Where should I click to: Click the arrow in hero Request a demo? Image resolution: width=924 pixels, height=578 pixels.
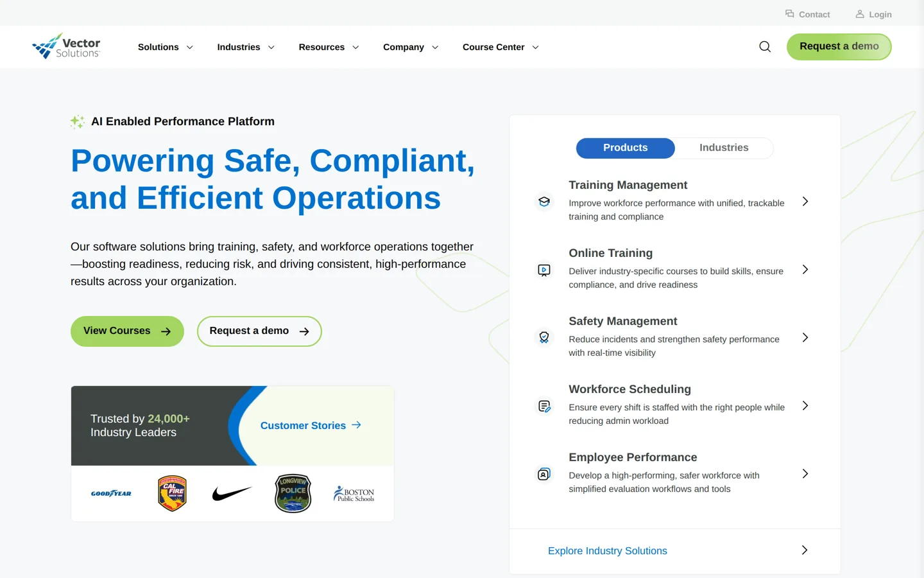[x=304, y=331]
